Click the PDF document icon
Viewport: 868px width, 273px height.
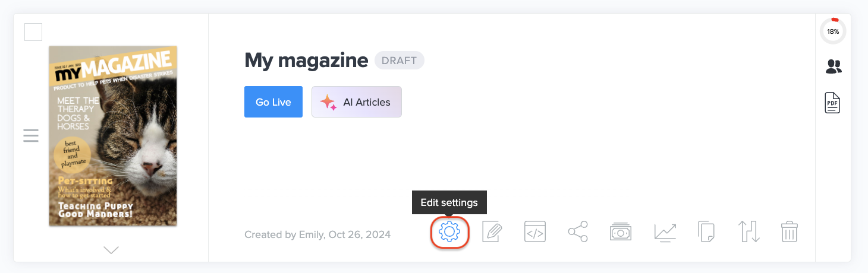click(x=832, y=103)
